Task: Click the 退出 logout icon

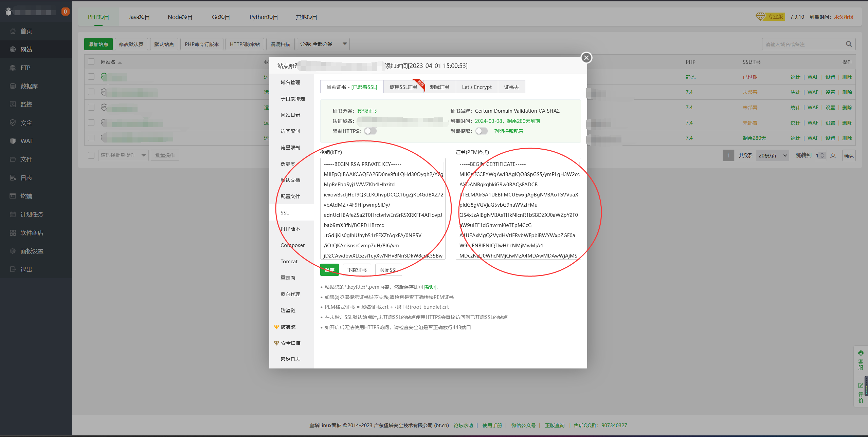Action: tap(13, 269)
